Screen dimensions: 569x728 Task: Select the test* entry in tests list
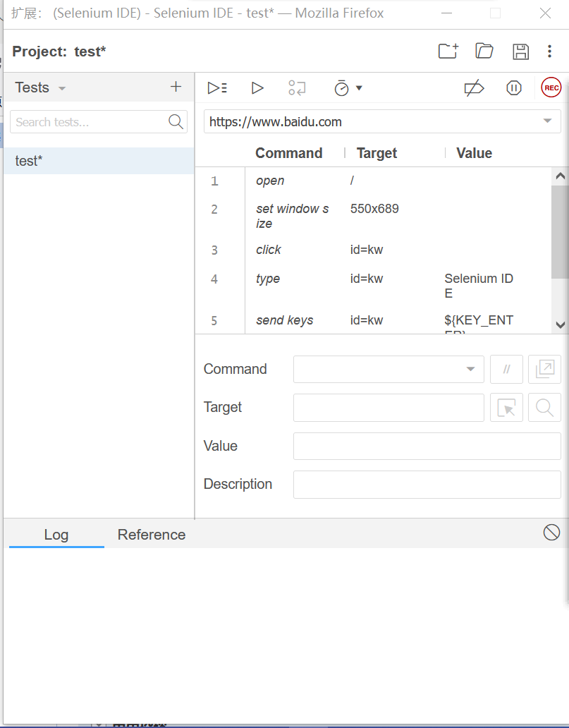99,161
